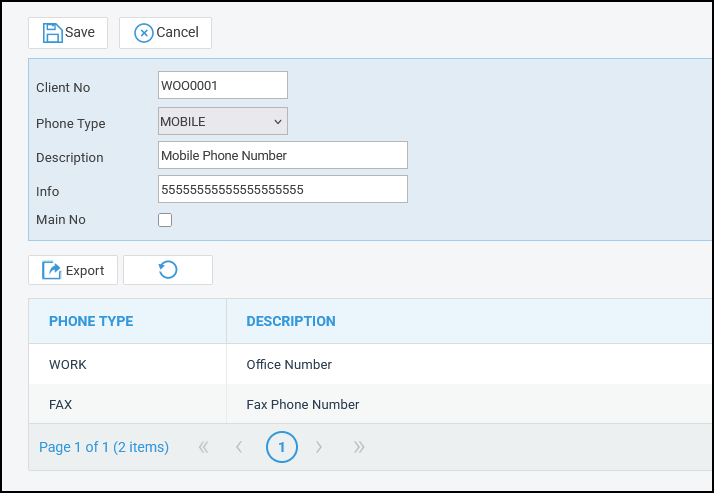Focus the Info input field
714x493 pixels.
283,190
